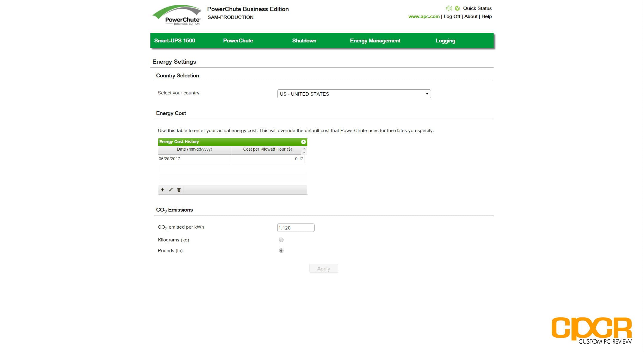
Task: Add a new energy cost entry
Action: (x=163, y=190)
